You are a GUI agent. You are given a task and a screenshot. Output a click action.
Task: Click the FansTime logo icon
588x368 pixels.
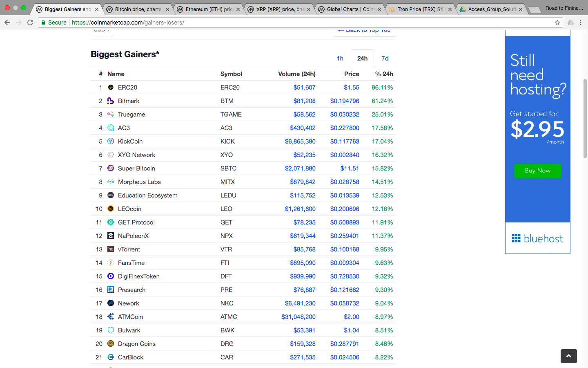pyautogui.click(x=111, y=263)
